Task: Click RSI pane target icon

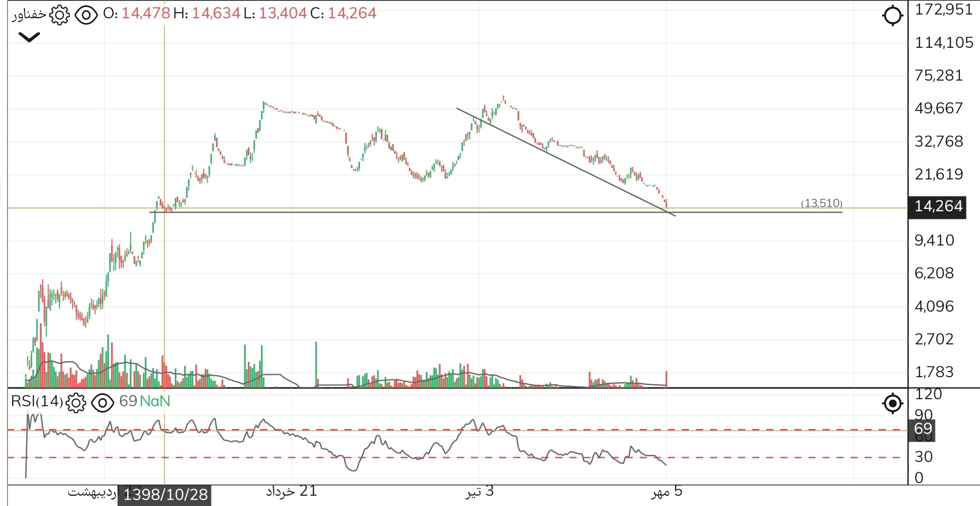Action: point(892,403)
